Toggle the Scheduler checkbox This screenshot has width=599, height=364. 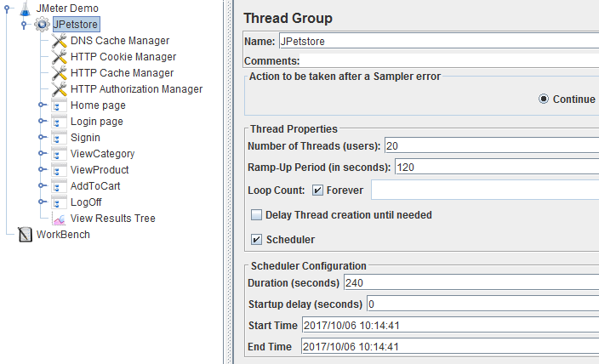click(x=256, y=240)
